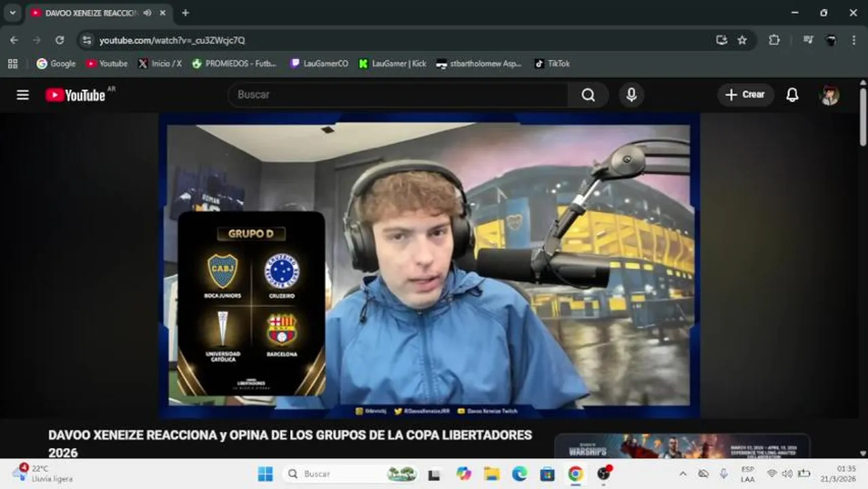The height and width of the screenshot is (489, 868).
Task: Open the Chrome three-dot menu
Action: coord(854,40)
